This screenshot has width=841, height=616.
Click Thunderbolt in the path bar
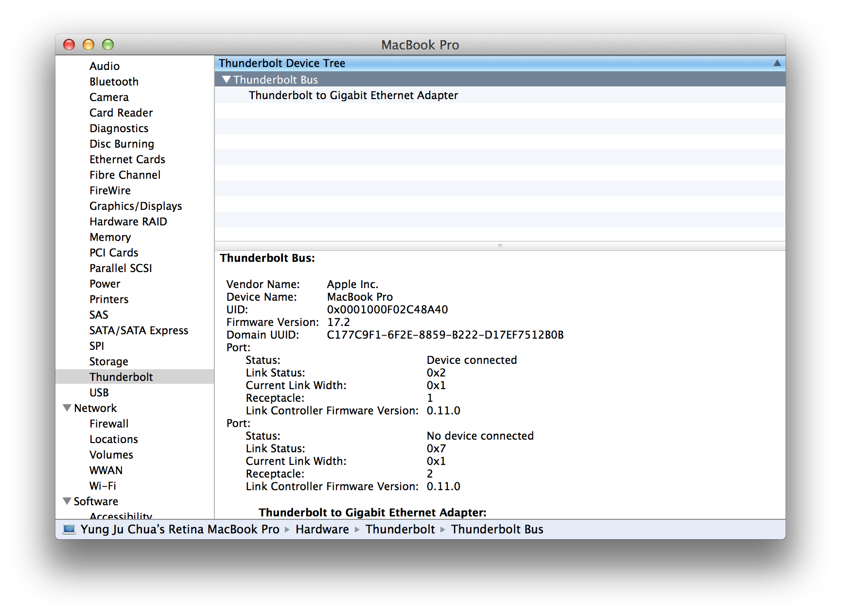pos(400,529)
